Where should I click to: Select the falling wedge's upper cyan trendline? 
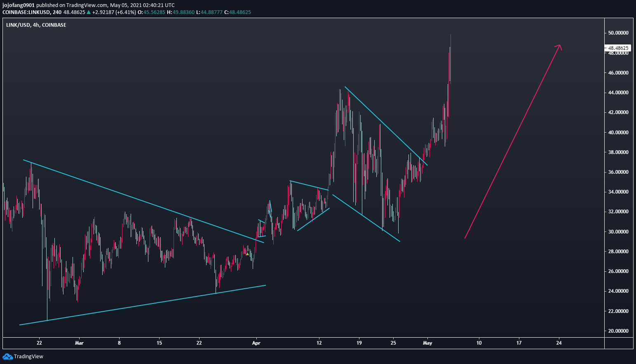tap(386, 126)
